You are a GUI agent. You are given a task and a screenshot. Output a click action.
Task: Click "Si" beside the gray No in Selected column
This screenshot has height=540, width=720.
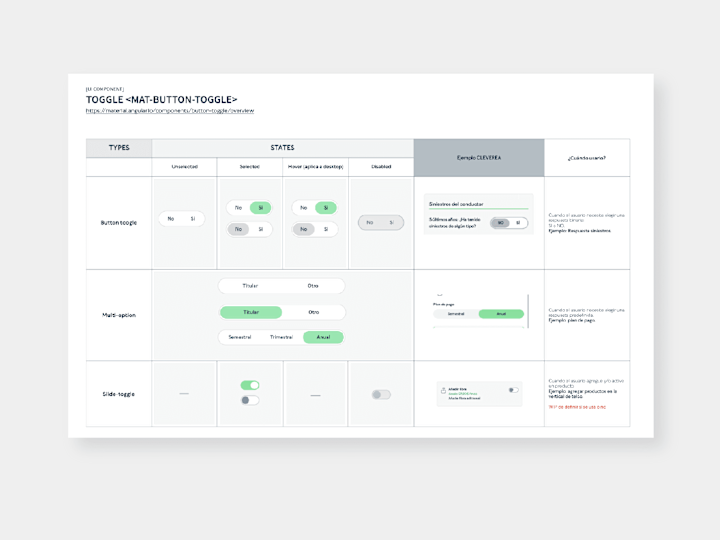261,229
